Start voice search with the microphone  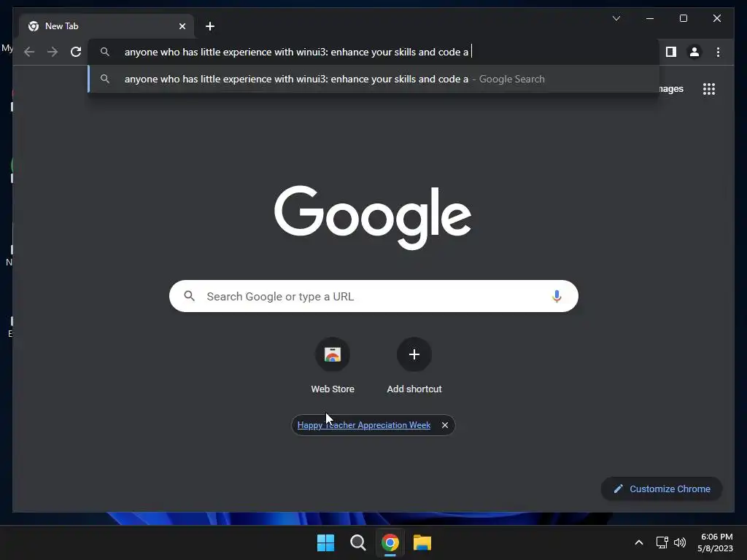pyautogui.click(x=557, y=296)
